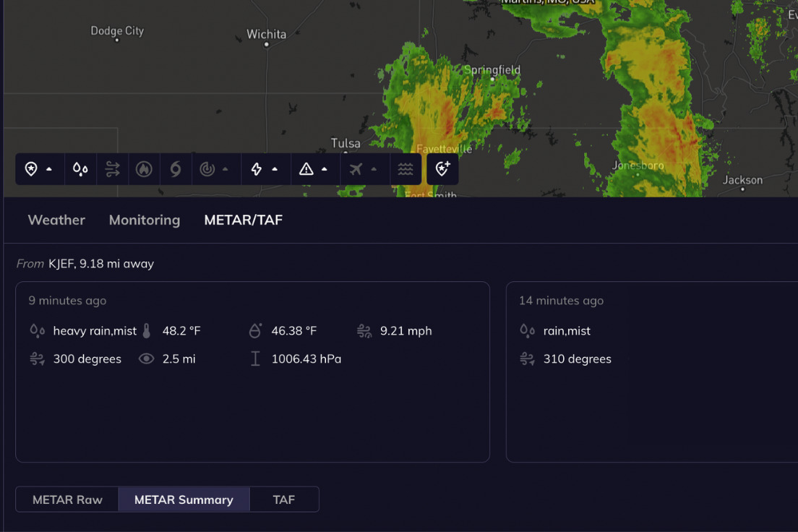Enable the wildfire layer icon
This screenshot has width=798, height=532.
144,168
